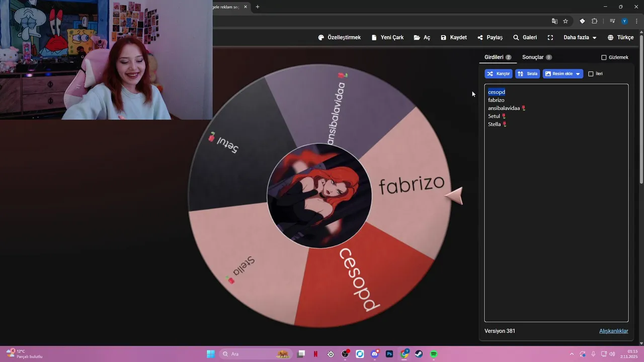The image size is (644, 362).
Task: Open the Alışkanlıklar link
Action: [x=614, y=331]
